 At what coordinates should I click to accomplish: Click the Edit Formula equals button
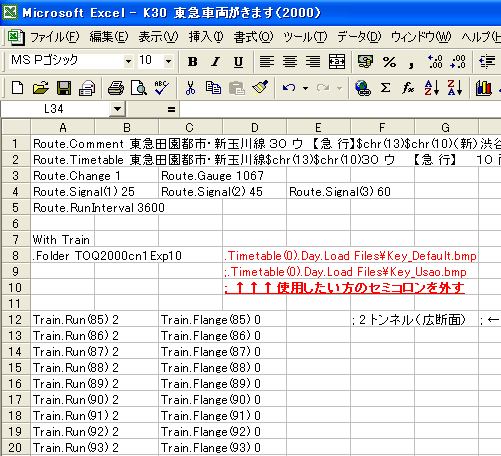coord(171,109)
